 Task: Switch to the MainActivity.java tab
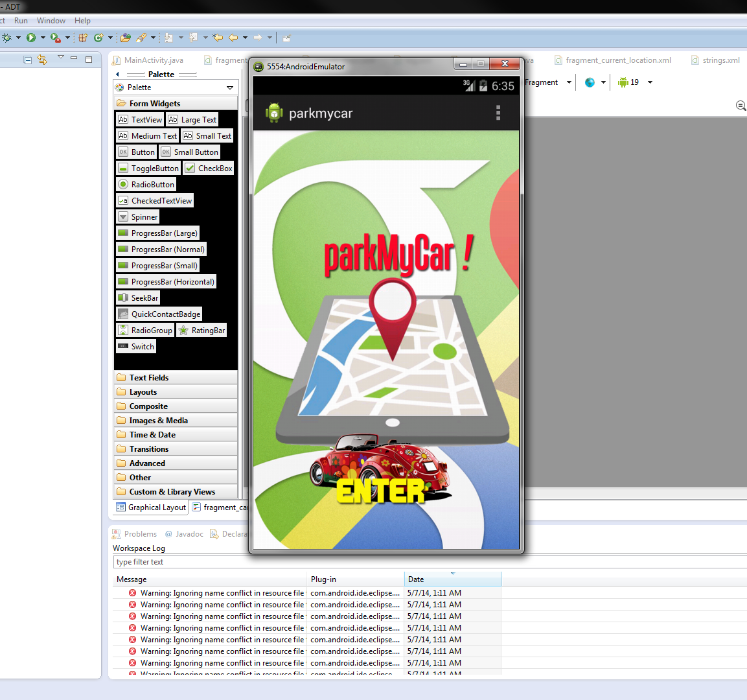[148, 60]
